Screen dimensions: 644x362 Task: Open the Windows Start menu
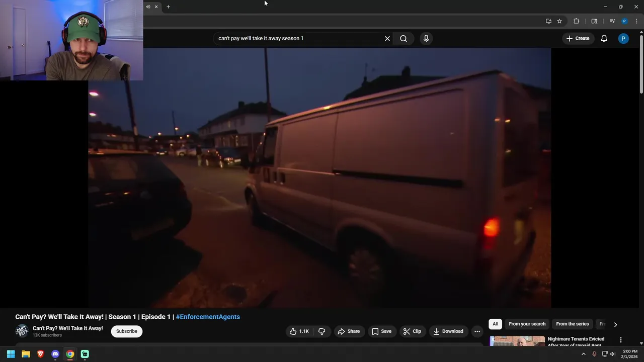click(11, 354)
